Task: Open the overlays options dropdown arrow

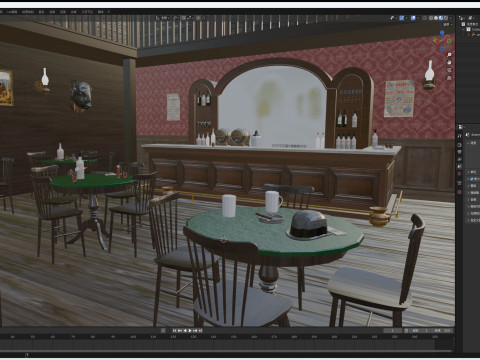Action: pyautogui.click(x=418, y=18)
